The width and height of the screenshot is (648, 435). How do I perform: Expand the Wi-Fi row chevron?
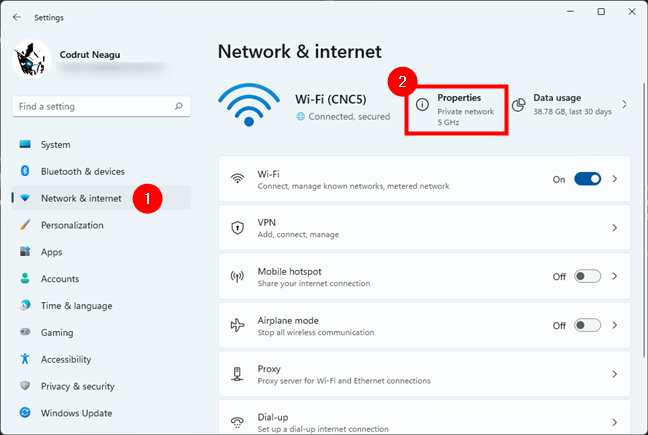[x=615, y=179]
